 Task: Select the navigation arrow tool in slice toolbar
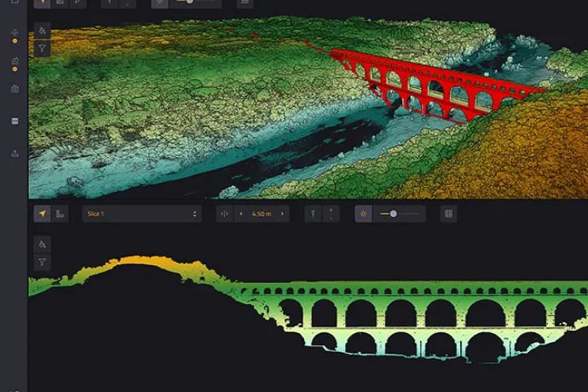pos(42,214)
